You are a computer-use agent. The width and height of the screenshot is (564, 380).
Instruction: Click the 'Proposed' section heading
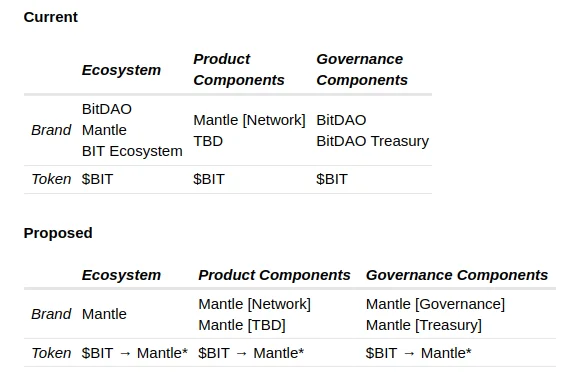pos(58,233)
